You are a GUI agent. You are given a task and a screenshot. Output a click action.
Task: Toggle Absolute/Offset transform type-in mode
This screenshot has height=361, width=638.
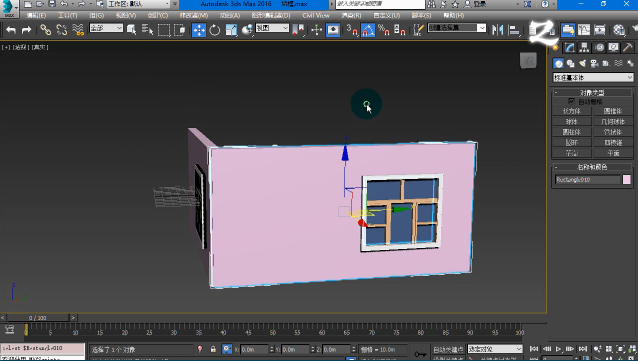coord(227,349)
